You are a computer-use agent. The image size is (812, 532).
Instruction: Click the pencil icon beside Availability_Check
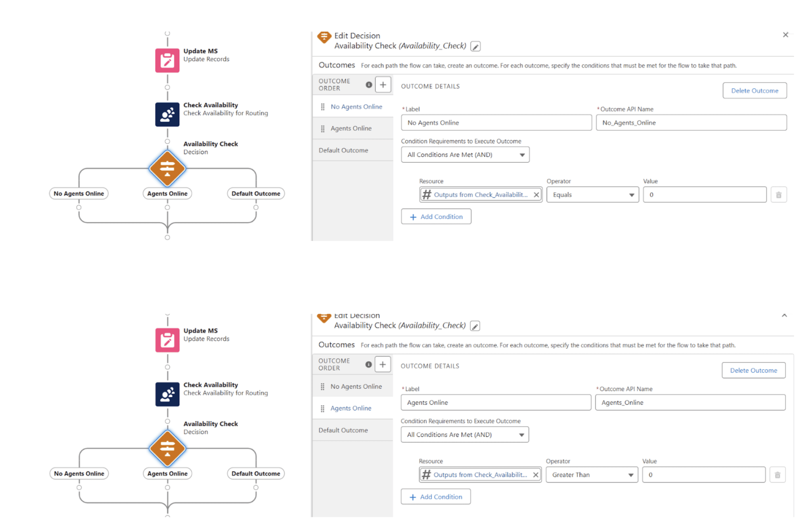[475, 46]
